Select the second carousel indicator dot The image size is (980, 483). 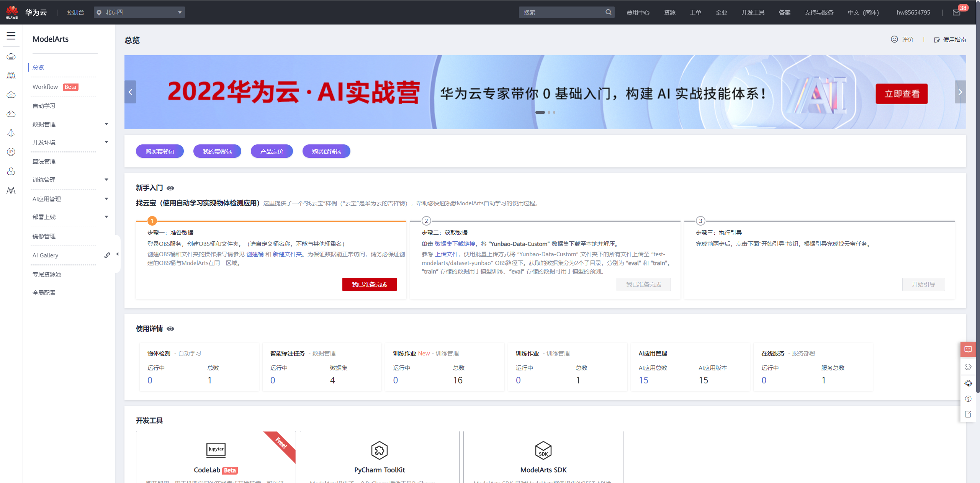[549, 112]
